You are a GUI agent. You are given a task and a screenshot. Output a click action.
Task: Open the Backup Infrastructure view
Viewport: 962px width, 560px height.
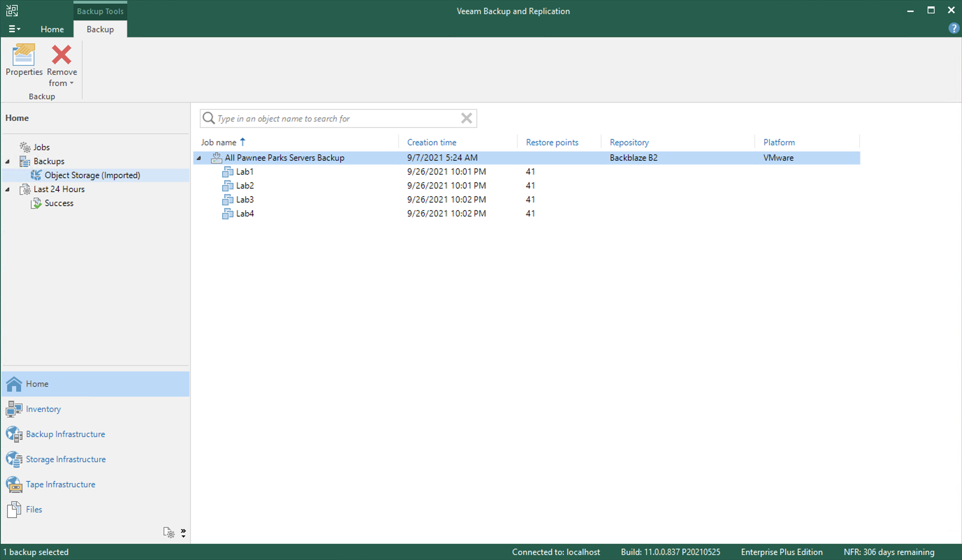pos(65,435)
